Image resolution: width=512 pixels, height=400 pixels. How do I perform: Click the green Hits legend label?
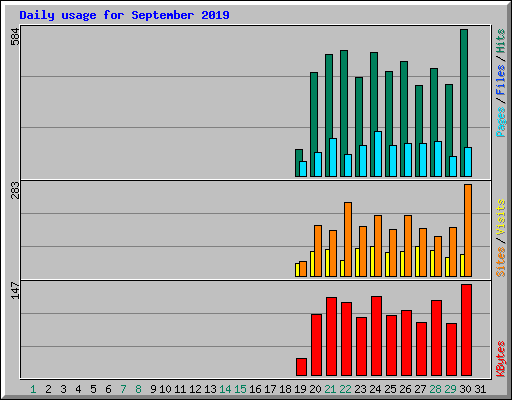point(501,41)
